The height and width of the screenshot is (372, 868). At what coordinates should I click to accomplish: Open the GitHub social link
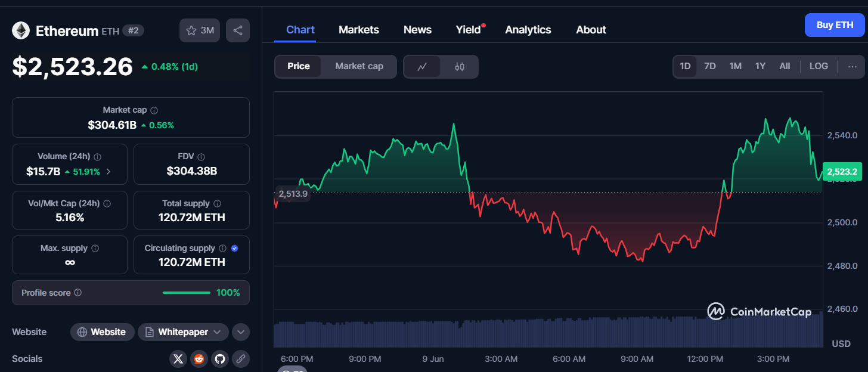click(x=220, y=359)
